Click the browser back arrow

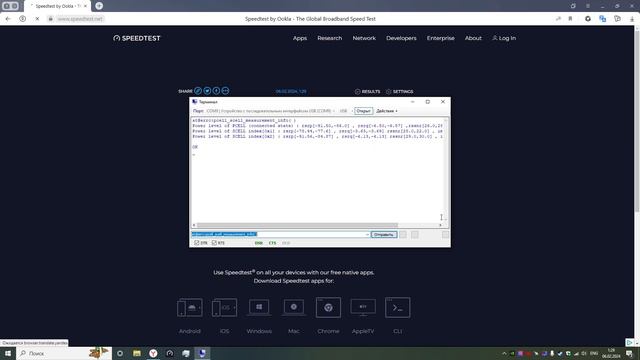coord(8,19)
